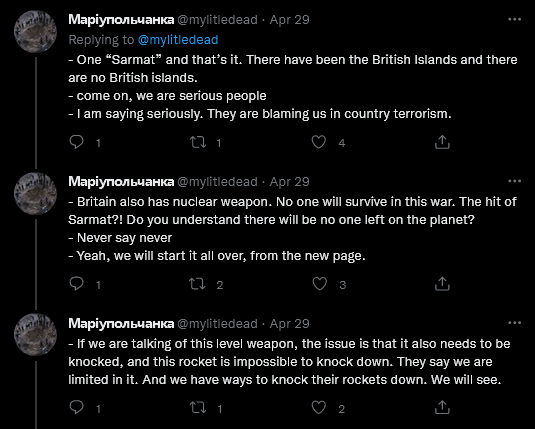Retweet the "Never say never" tweet

198,284
